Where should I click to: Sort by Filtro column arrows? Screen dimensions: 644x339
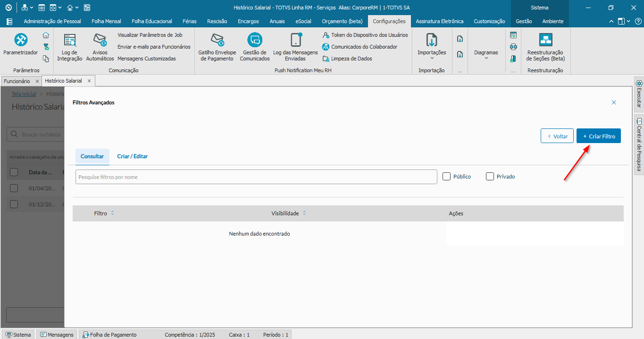click(x=112, y=213)
